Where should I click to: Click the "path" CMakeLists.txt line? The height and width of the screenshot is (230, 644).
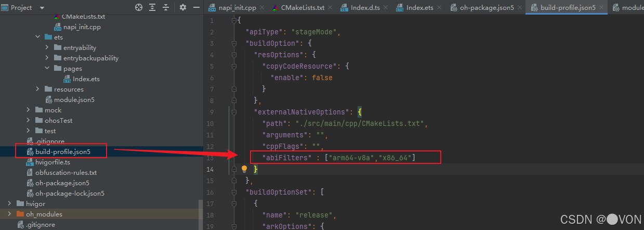pyautogui.click(x=345, y=123)
